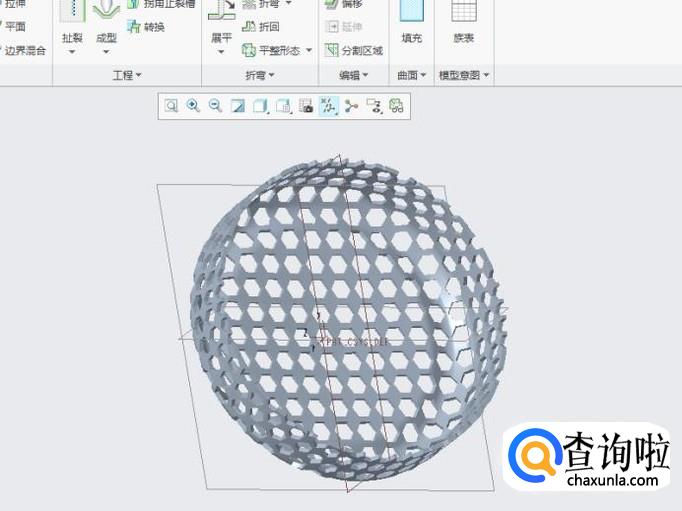Open the 模型意图 group menu
The height and width of the screenshot is (511, 682).
[465, 75]
